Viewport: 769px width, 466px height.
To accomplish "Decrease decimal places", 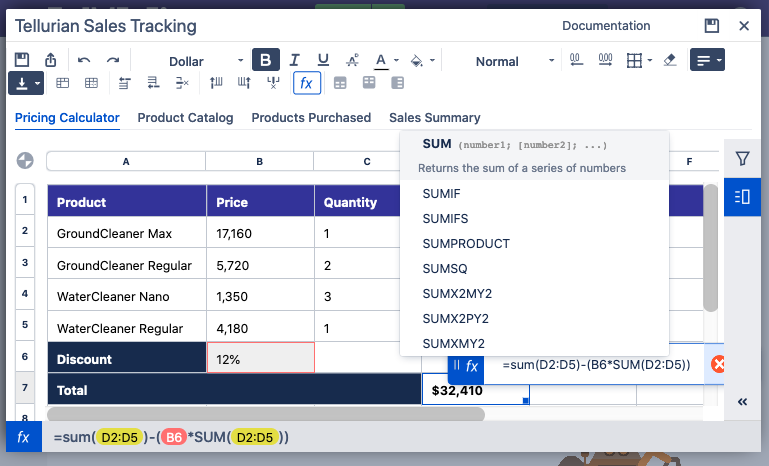I will coord(577,60).
